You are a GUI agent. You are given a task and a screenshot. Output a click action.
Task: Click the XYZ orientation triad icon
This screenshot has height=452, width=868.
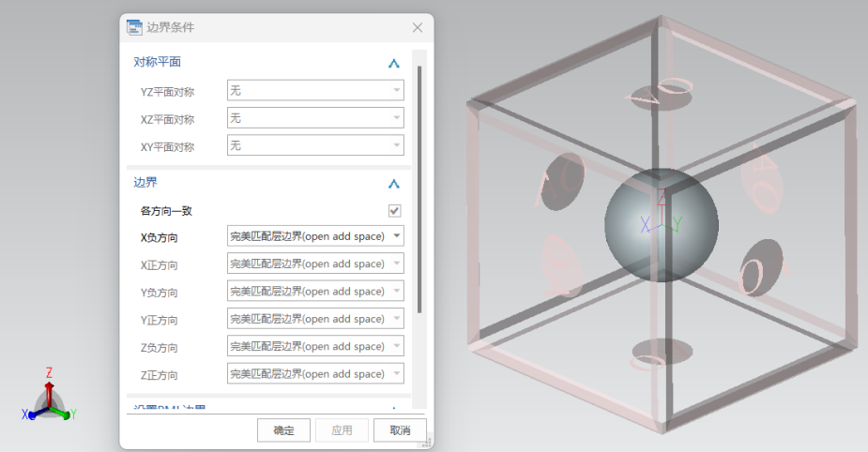pos(49,400)
